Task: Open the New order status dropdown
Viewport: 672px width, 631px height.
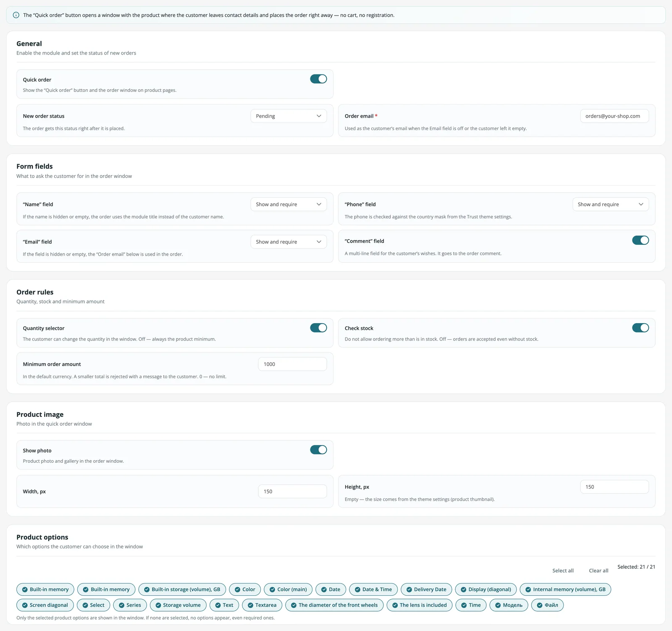Action: [x=289, y=116]
